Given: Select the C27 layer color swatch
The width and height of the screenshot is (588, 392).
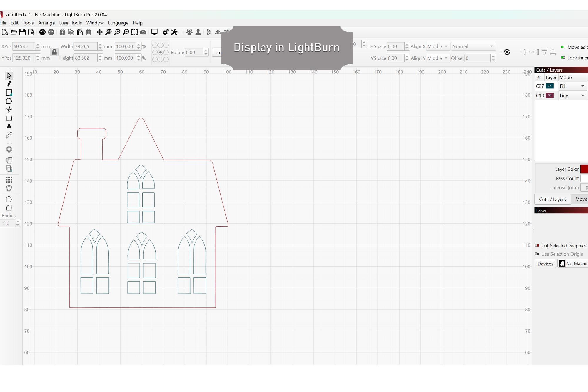Looking at the screenshot, I should 549,86.
